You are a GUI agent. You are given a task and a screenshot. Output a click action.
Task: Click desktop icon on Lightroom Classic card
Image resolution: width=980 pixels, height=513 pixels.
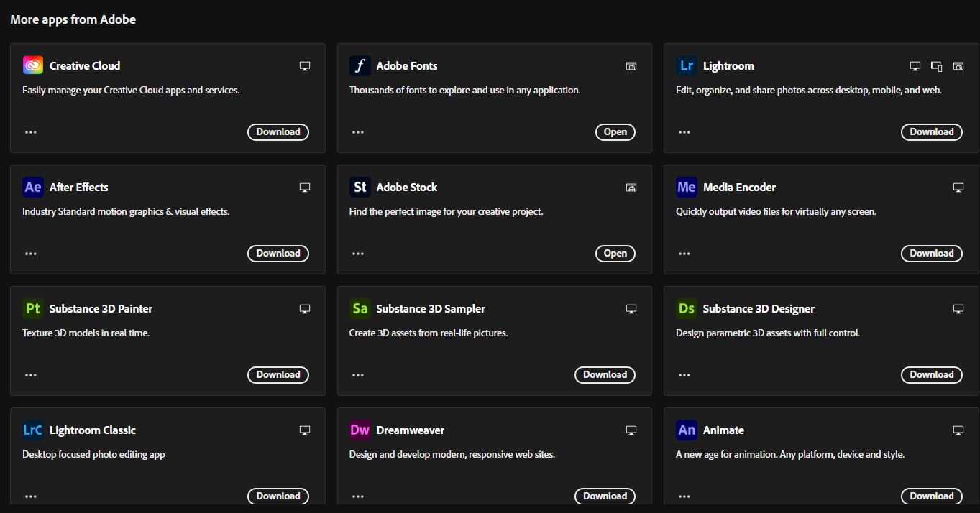[x=305, y=430]
